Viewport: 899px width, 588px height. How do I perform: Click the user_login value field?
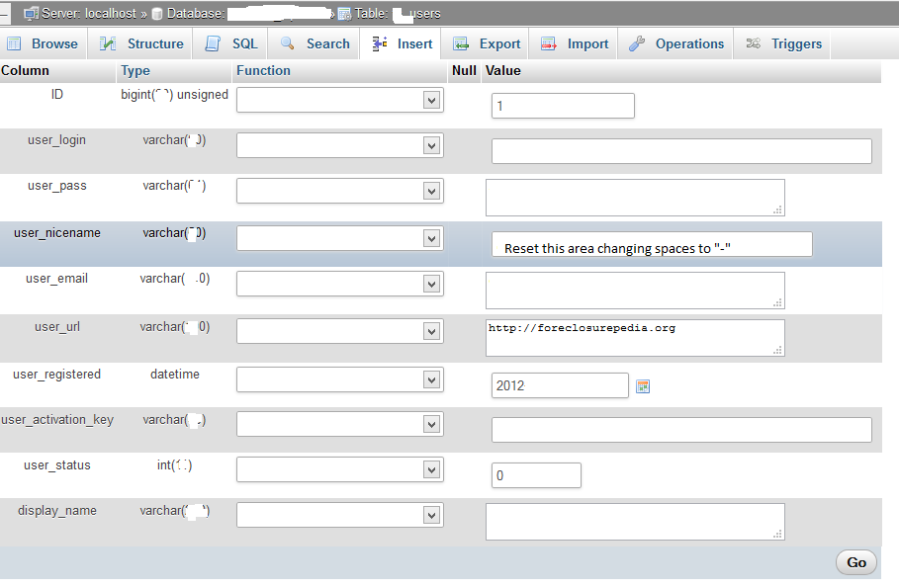681,151
